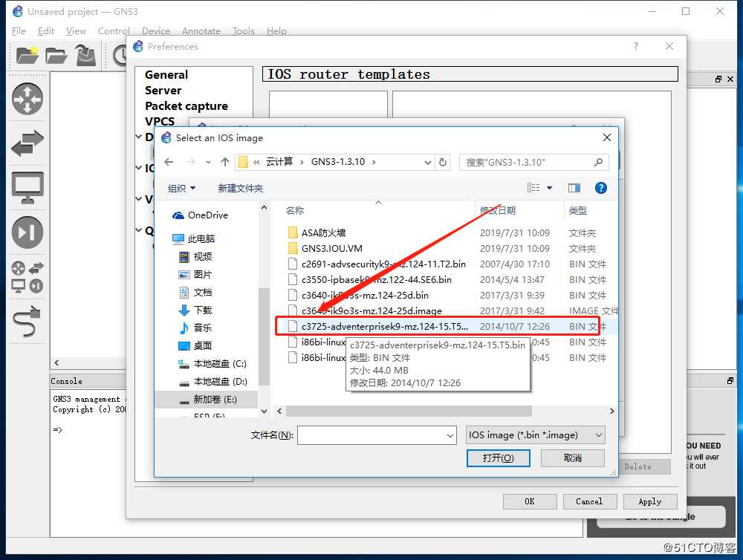The width and height of the screenshot is (743, 560).
Task: Select Packet capture in Preferences sidebar
Action: (186, 106)
